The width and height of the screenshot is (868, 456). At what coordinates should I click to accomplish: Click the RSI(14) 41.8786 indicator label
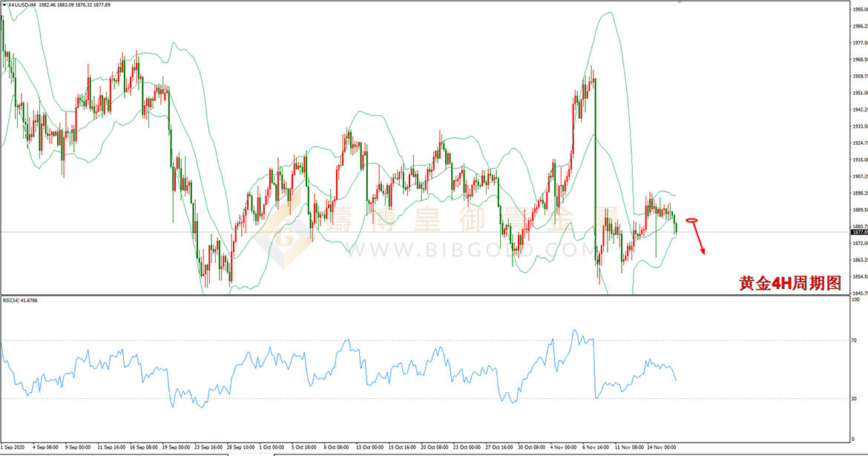coord(20,300)
